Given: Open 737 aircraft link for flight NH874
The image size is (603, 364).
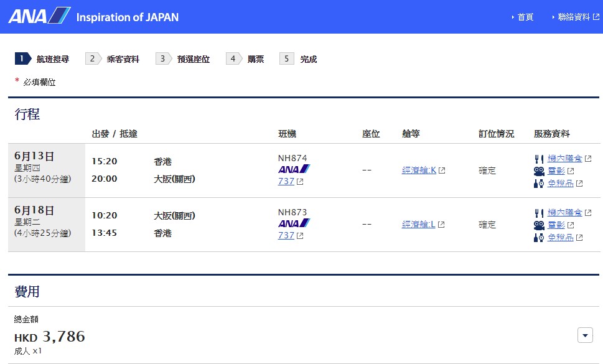Looking at the screenshot, I should [x=286, y=181].
